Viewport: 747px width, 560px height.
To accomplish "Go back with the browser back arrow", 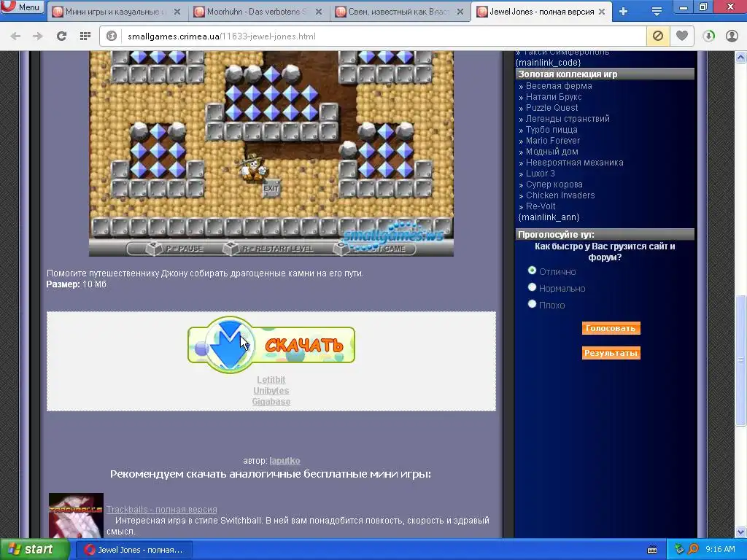I will [15, 36].
